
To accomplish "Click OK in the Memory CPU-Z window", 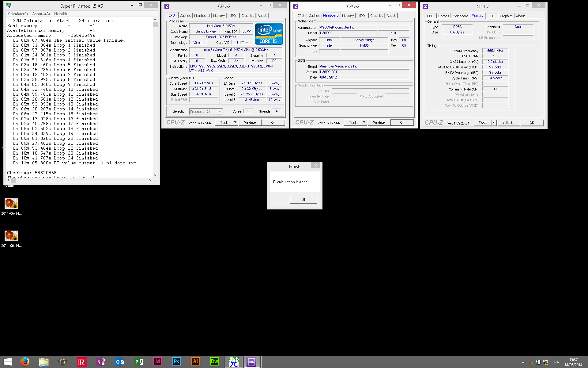I will pos(532,123).
